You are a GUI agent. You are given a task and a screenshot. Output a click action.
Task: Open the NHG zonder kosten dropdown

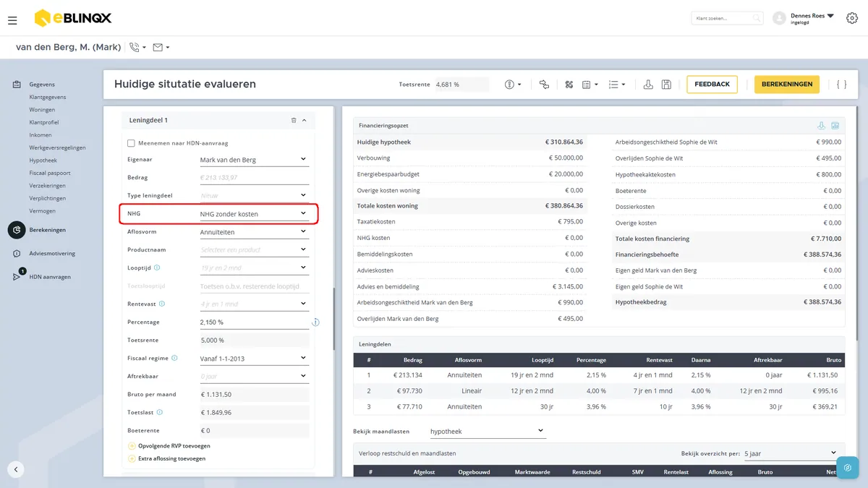click(254, 214)
